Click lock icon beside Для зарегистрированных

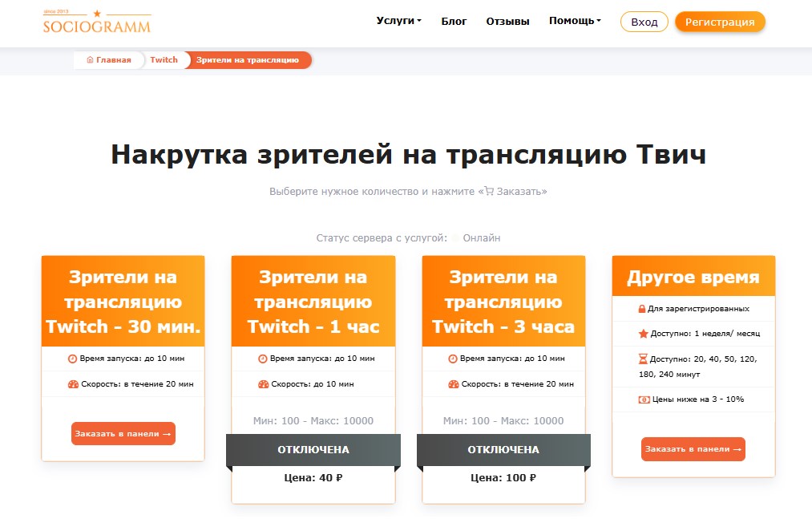point(641,309)
